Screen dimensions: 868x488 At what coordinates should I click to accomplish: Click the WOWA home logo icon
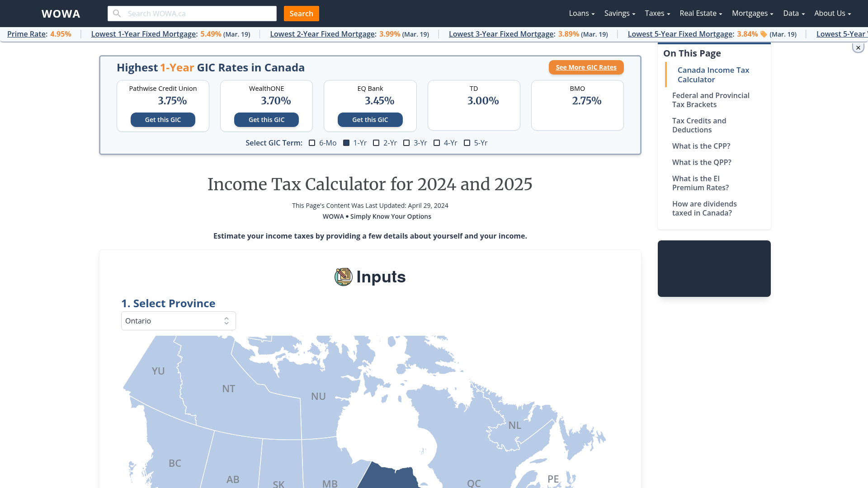tap(61, 13)
